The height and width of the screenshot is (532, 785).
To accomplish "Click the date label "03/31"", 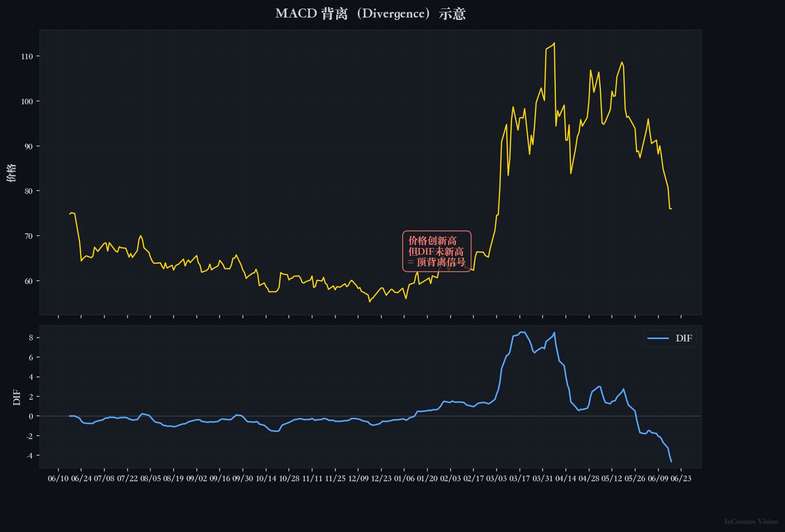I will click(543, 478).
